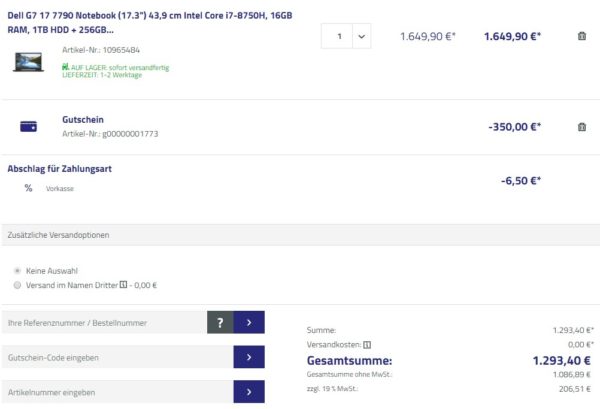The height and width of the screenshot is (409, 600).
Task: Click the Gutschein-Code eingeben input field
Action: pyautogui.click(x=117, y=357)
